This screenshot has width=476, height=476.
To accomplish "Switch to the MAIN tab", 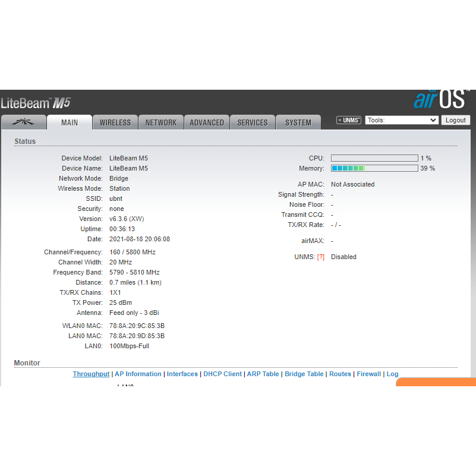I will click(x=70, y=122).
